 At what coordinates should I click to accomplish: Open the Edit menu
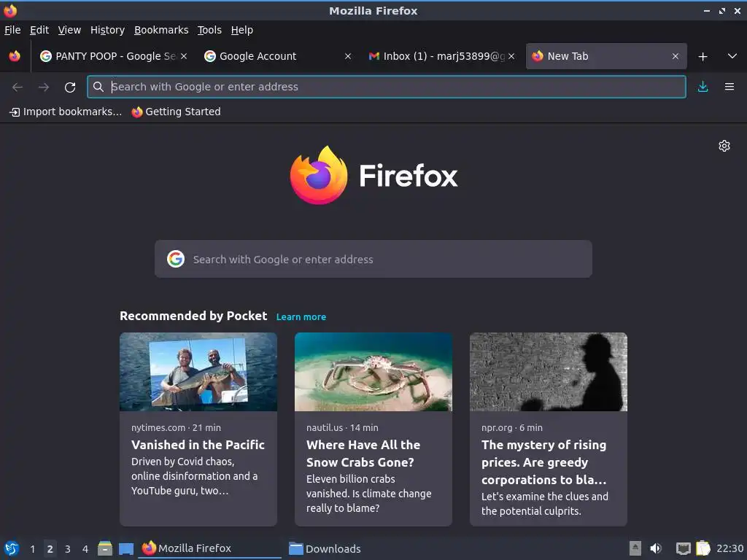39,30
